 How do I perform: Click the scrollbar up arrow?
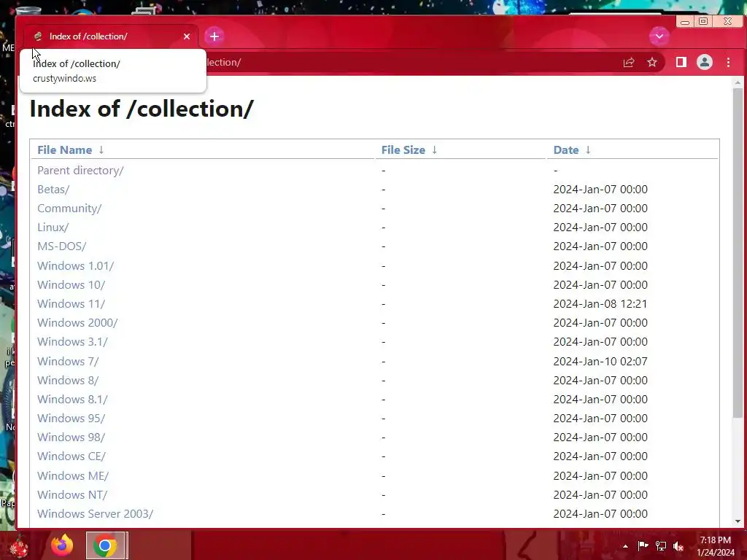738,83
